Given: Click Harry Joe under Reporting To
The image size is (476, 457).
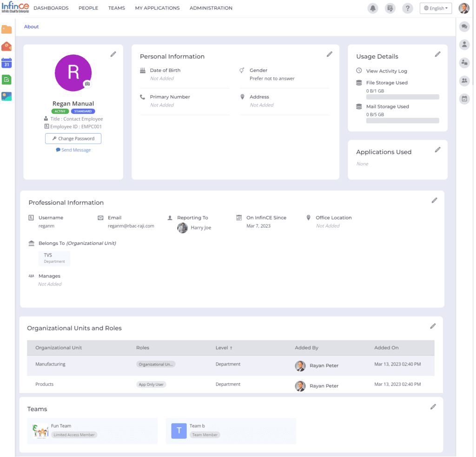Looking at the screenshot, I should click(194, 228).
